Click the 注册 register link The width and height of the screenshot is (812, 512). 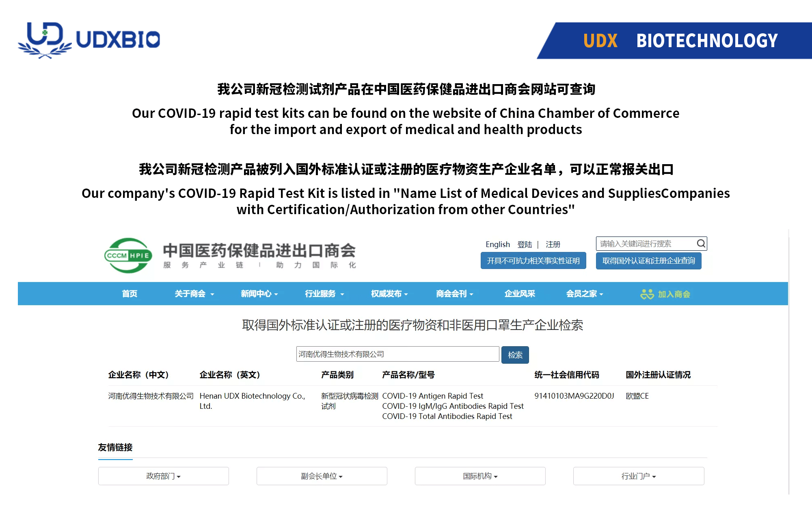553,244
